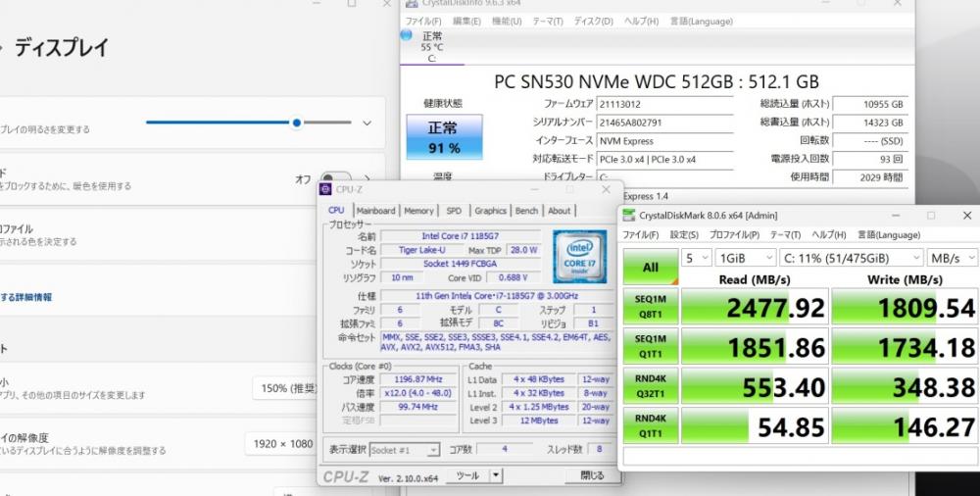Run the RND4K Q1T1 test
This screenshot has width=980, height=496.
(651, 425)
